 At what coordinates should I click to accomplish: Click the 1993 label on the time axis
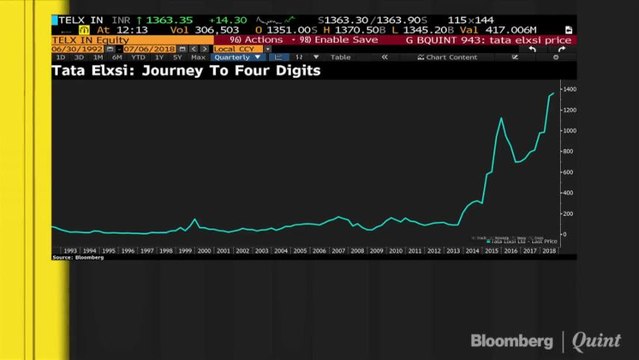tap(70, 251)
